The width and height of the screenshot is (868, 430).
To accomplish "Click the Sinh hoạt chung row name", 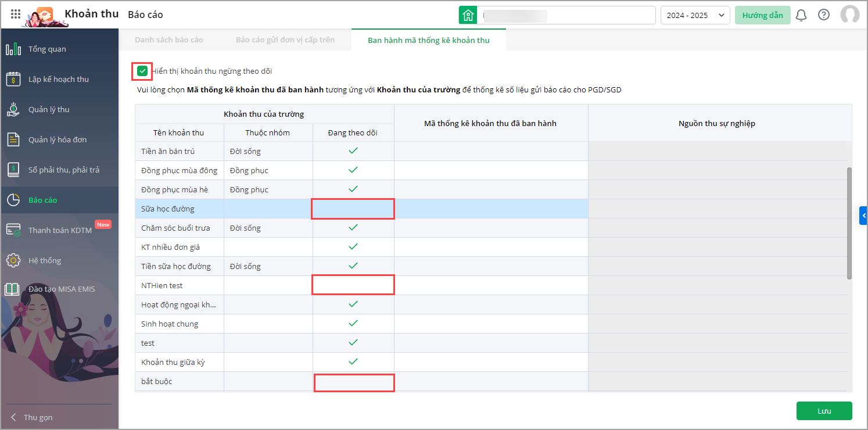I will tap(170, 324).
